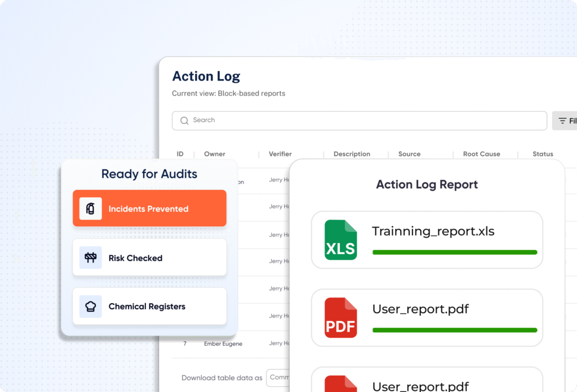The height and width of the screenshot is (392, 577).
Task: Sort by the Verifier column header
Action: pos(280,154)
